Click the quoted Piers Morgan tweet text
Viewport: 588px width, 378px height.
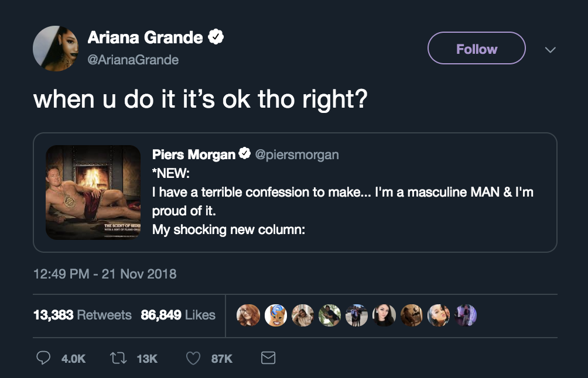343,201
